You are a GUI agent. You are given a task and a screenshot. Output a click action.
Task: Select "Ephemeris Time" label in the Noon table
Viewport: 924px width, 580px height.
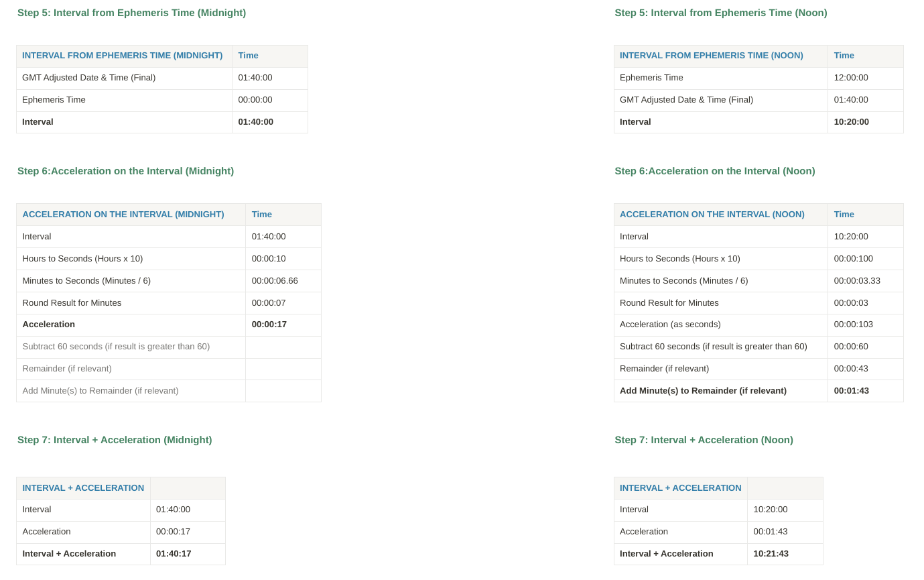(x=651, y=78)
